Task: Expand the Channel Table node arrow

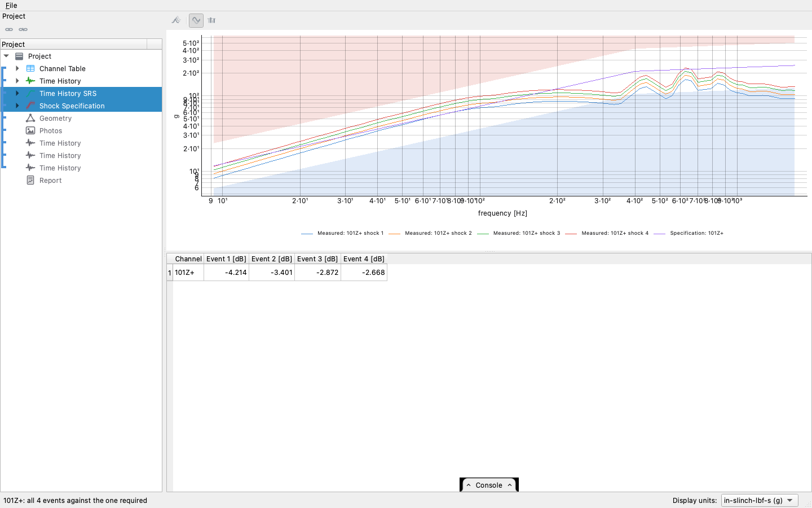Action: click(17, 68)
